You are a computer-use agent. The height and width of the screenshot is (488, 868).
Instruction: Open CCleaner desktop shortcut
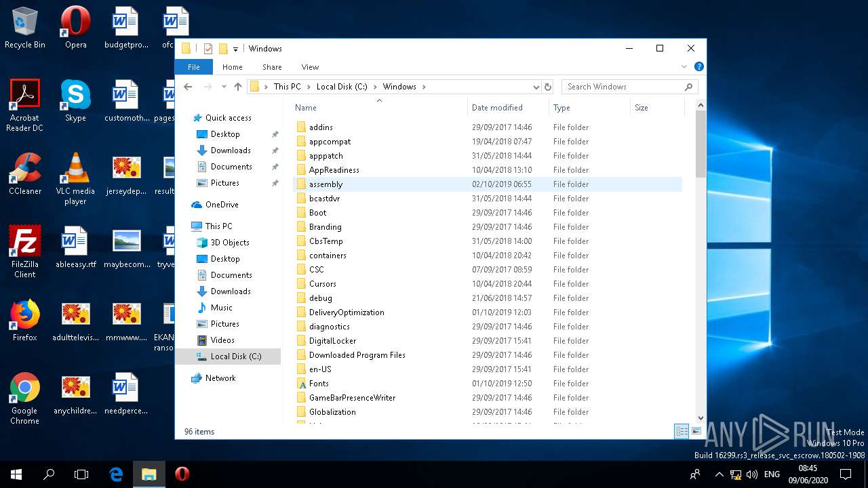coord(25,175)
